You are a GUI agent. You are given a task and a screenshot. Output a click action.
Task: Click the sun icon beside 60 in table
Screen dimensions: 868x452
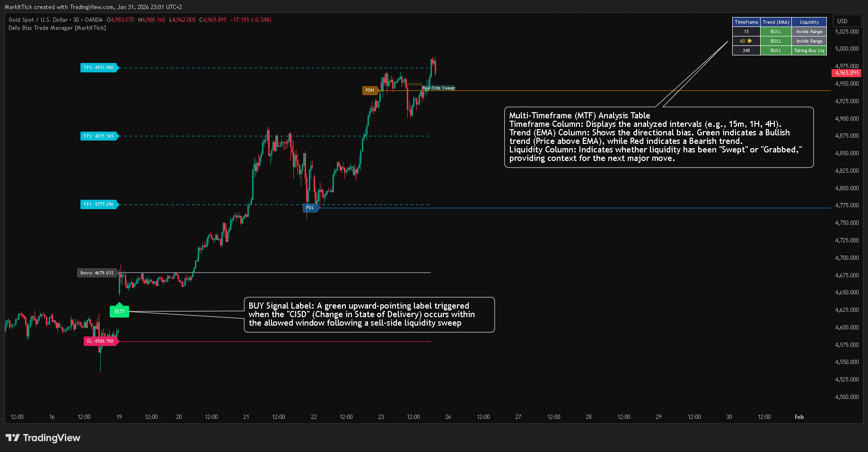(x=749, y=41)
